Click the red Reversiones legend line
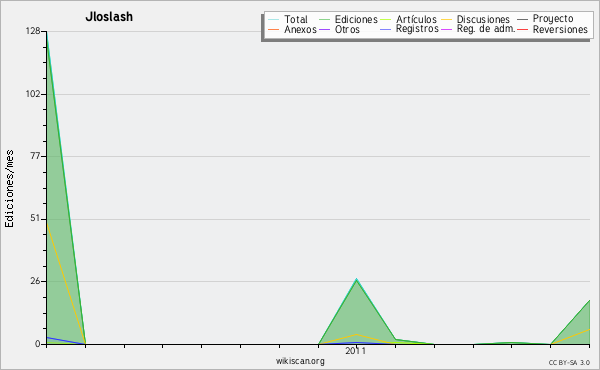This screenshot has height=370, width=600. click(522, 29)
